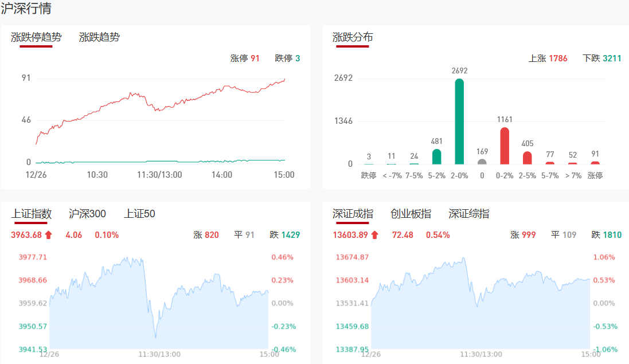The height and width of the screenshot is (364, 629).
Task: Switch to the 涨跌趋势 tab
Action: tap(99, 37)
